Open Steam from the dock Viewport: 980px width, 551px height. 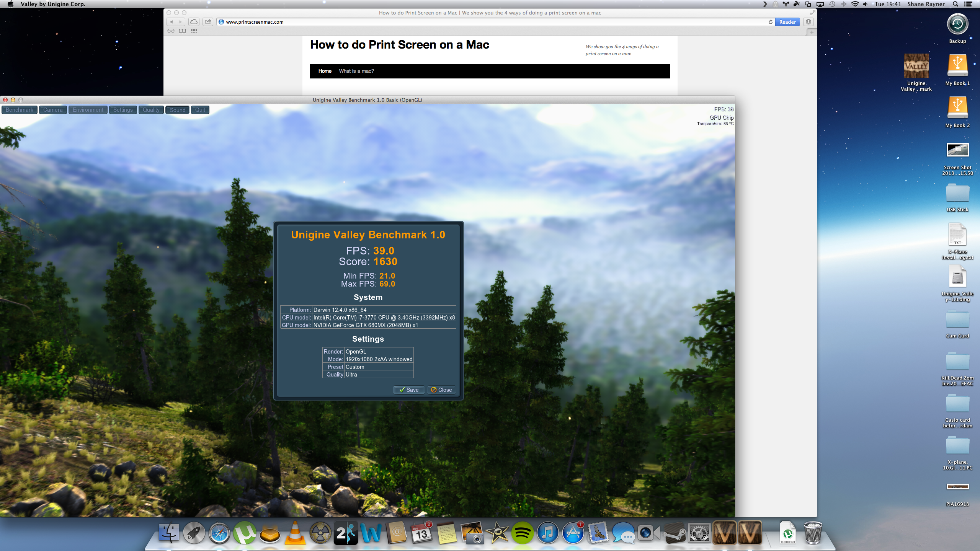(x=674, y=533)
